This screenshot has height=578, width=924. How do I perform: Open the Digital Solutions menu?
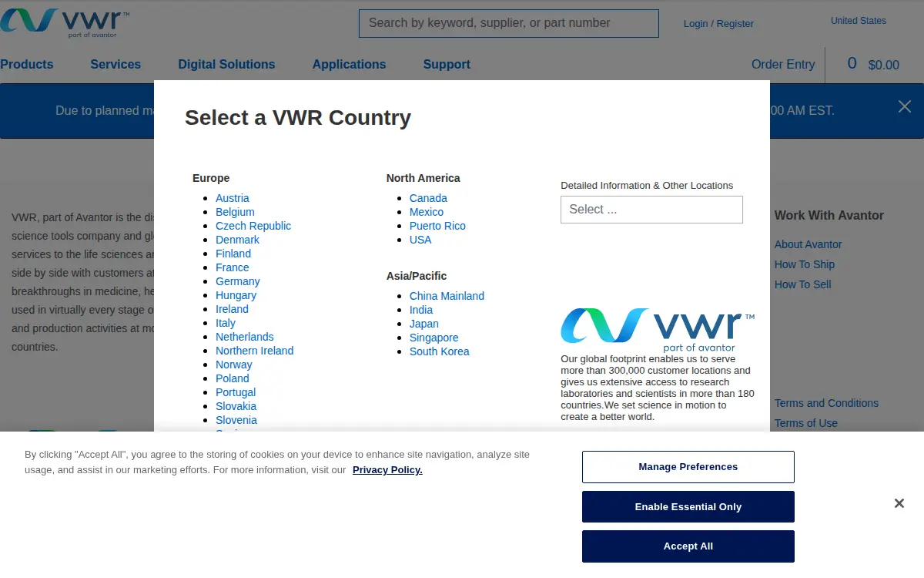click(226, 65)
